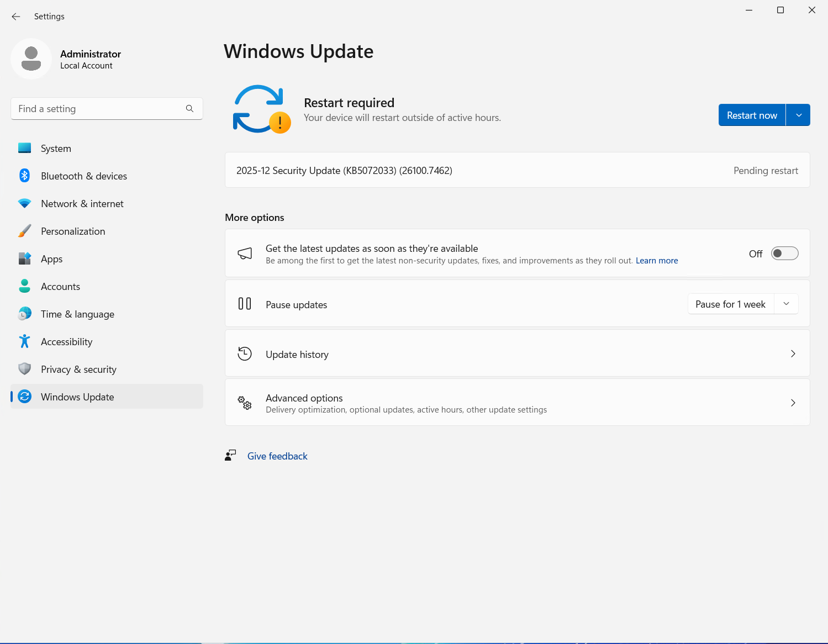Screen dimensions: 828x644
Task: Click the megaphone icon for latest updates
Action: 245,254
